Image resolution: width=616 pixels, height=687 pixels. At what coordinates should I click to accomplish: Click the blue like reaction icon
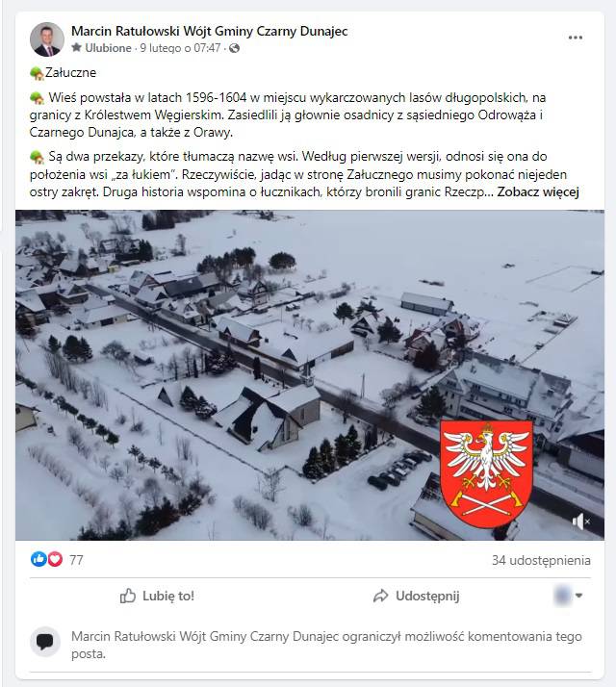coord(38,559)
